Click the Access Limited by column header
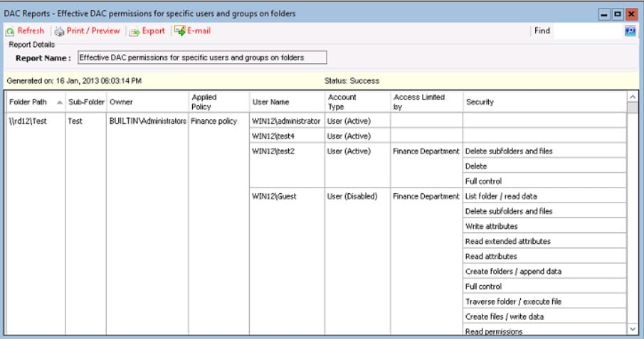Image resolution: width=644 pixels, height=339 pixels. click(427, 102)
